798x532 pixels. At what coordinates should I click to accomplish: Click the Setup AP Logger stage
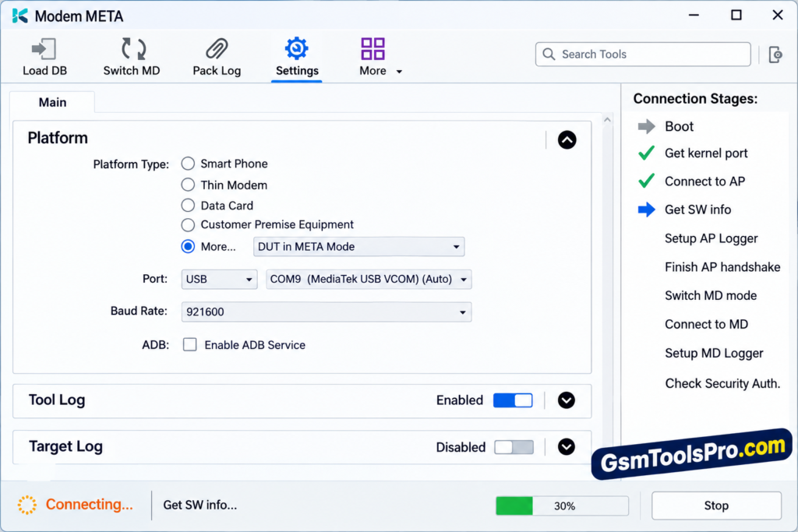pos(711,238)
